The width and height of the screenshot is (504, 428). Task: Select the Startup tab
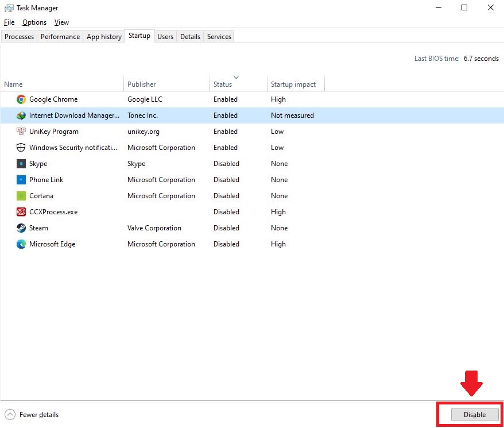[139, 36]
